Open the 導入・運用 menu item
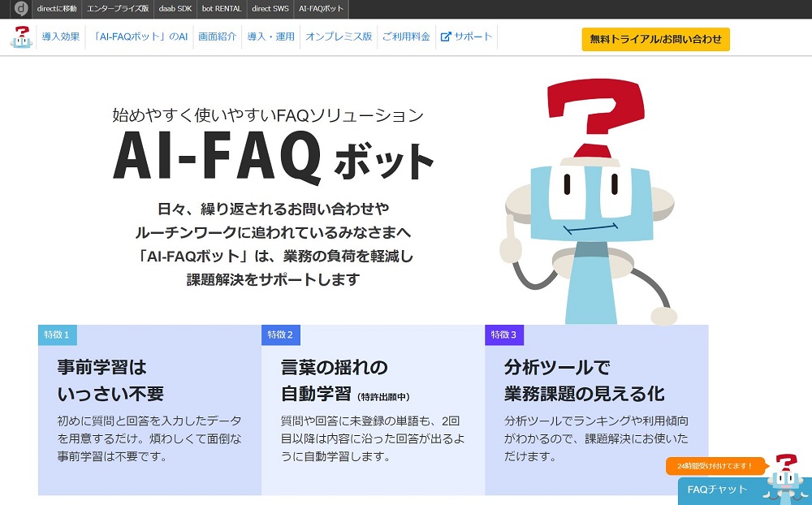812x505 pixels. click(271, 37)
